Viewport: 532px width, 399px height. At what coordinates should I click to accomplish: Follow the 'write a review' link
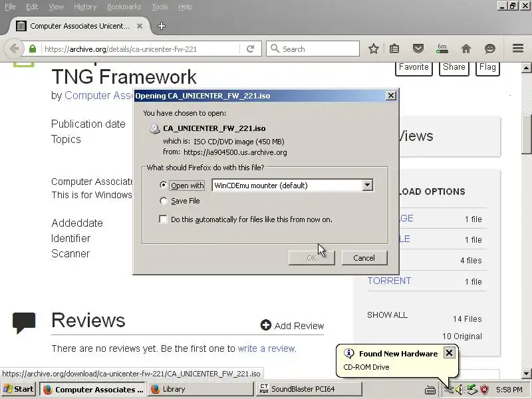[x=267, y=348]
